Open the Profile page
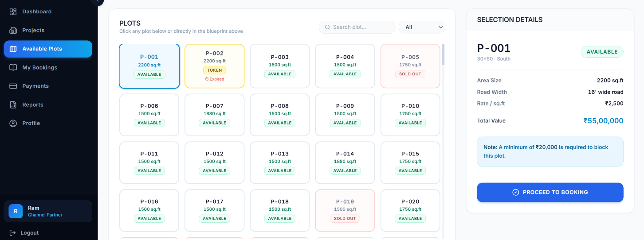This screenshot has height=240, width=644. pos(48,123)
